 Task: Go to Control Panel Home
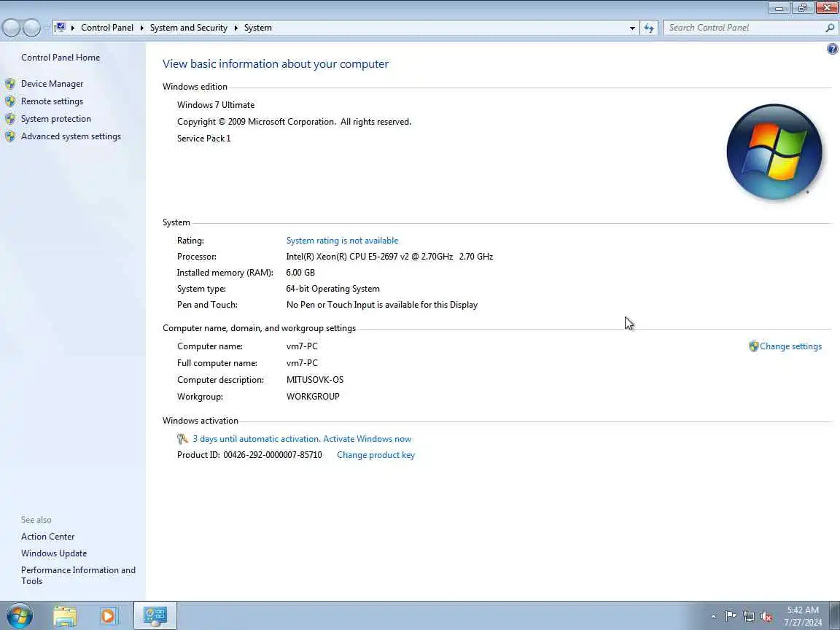tap(61, 58)
